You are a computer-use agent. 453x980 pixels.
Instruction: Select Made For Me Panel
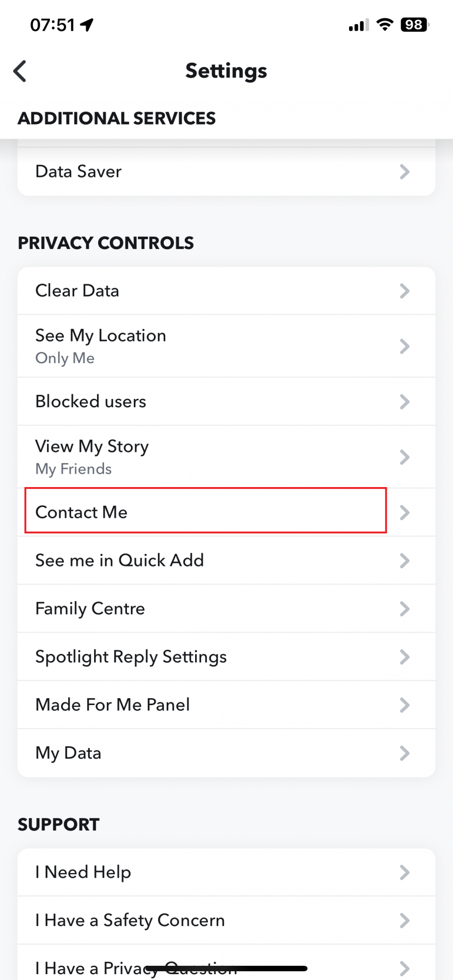[x=226, y=705]
